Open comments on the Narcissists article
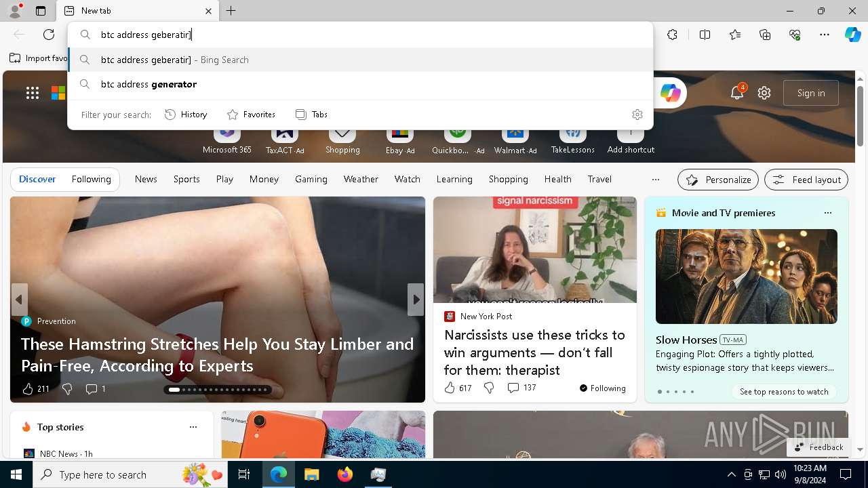This screenshot has height=488, width=868. [x=521, y=388]
